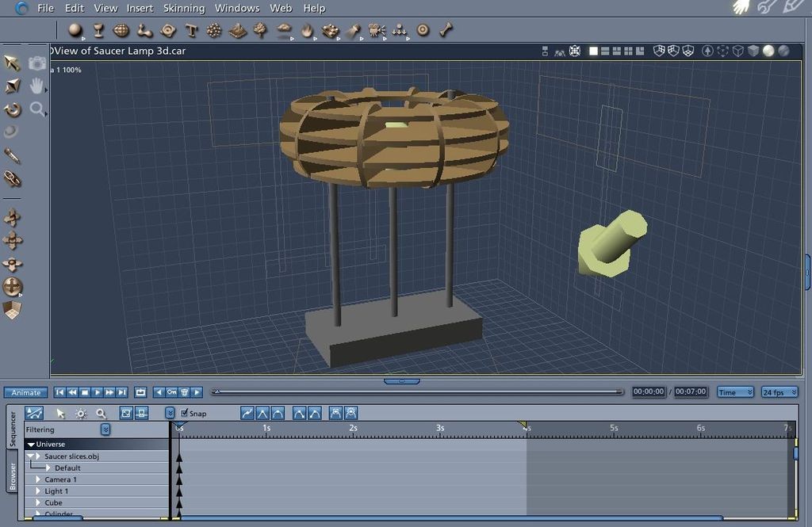
Task: Select the tree plant tool
Action: [260, 31]
